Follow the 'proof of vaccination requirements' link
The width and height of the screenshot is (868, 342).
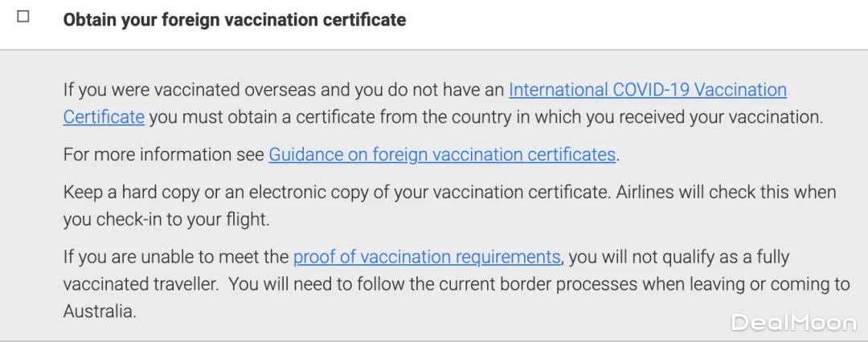point(427,257)
